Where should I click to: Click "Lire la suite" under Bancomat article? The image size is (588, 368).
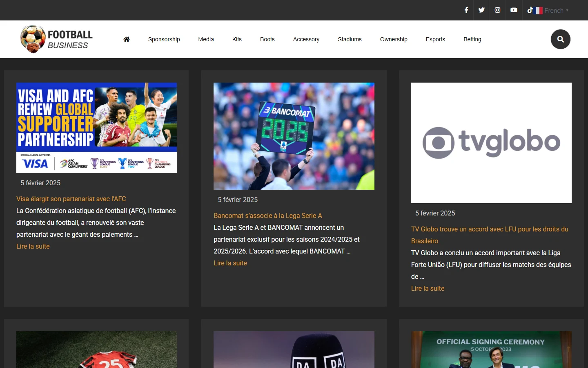pos(230,263)
